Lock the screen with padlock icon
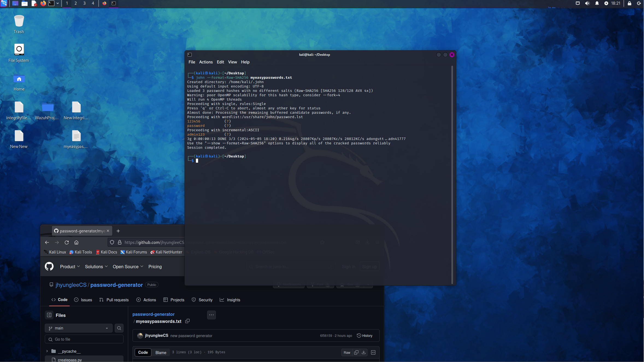The height and width of the screenshot is (362, 644). coord(630,3)
